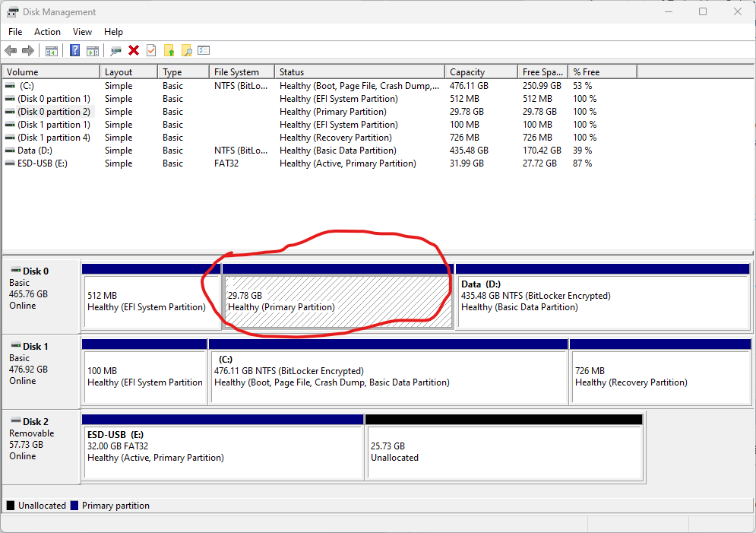The height and width of the screenshot is (533, 756).
Task: Open the Action menu
Action: (x=47, y=32)
